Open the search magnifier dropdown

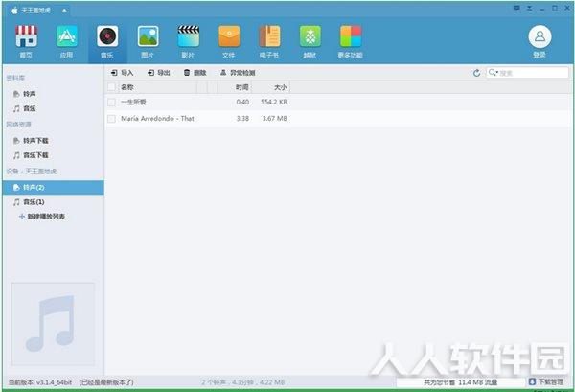[x=493, y=72]
